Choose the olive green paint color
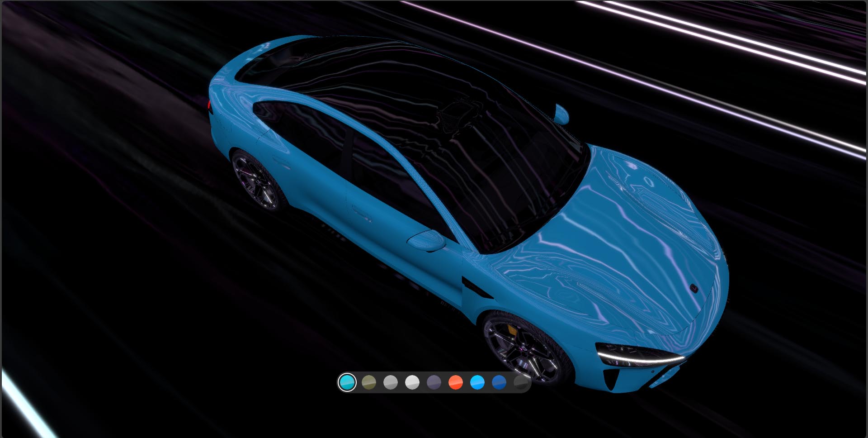This screenshot has height=438, width=868. tap(369, 382)
